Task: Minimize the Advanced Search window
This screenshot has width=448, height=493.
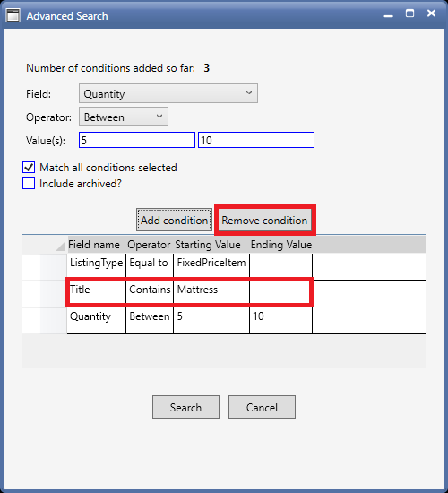Action: 389,15
